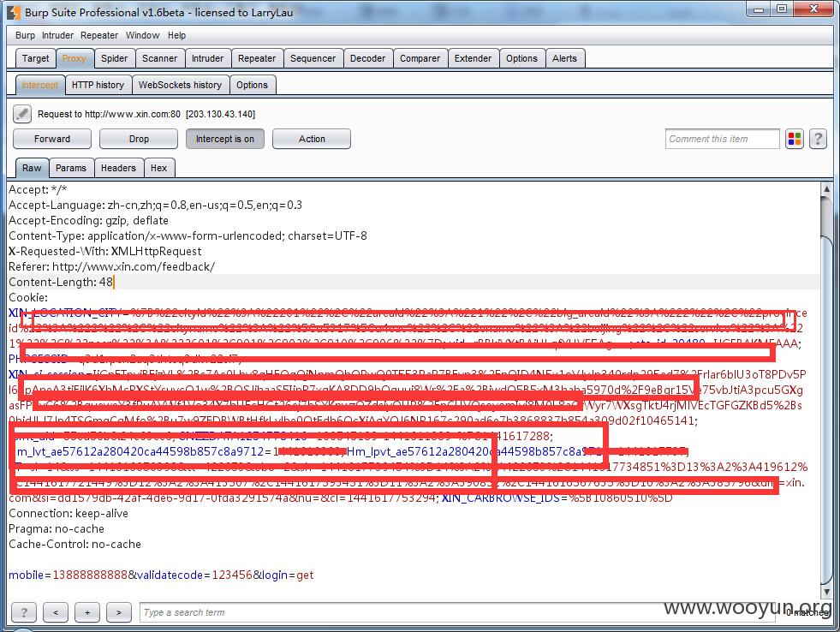The image size is (840, 632).
Task: Click the scrollbar up arrow of request pane
Action: (x=826, y=188)
